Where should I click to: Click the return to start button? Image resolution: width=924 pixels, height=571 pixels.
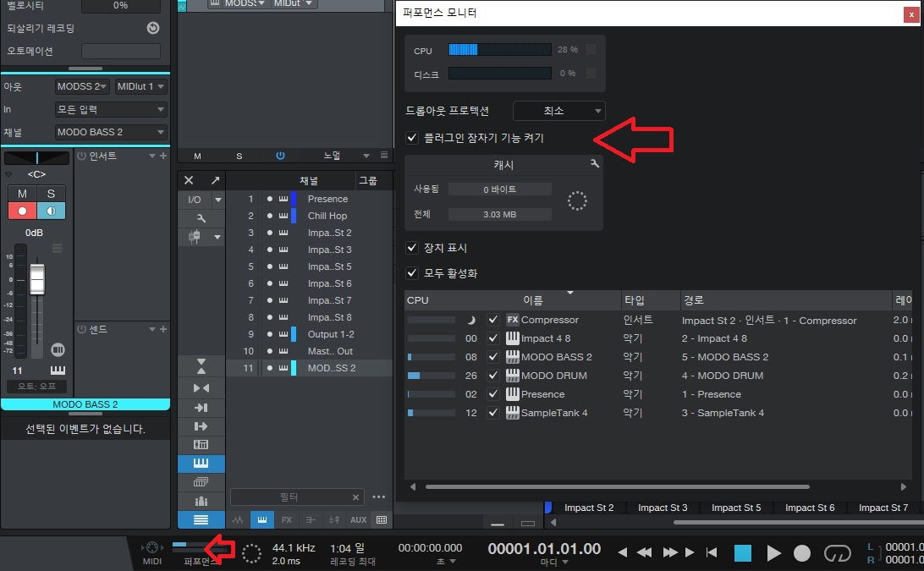pos(712,552)
